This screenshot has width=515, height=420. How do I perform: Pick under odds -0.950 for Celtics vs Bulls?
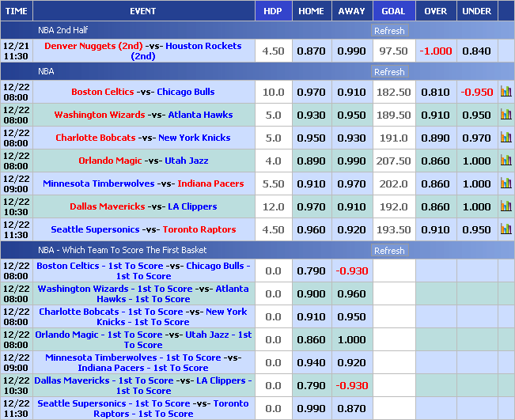pyautogui.click(x=476, y=92)
